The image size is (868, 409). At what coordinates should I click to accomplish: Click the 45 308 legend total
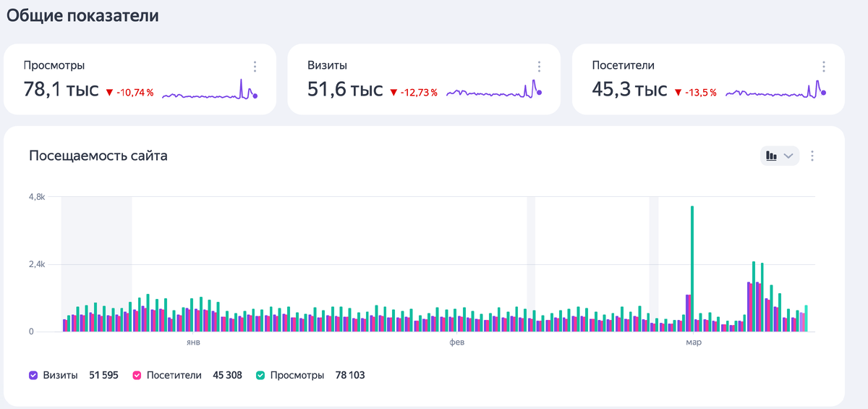227,375
